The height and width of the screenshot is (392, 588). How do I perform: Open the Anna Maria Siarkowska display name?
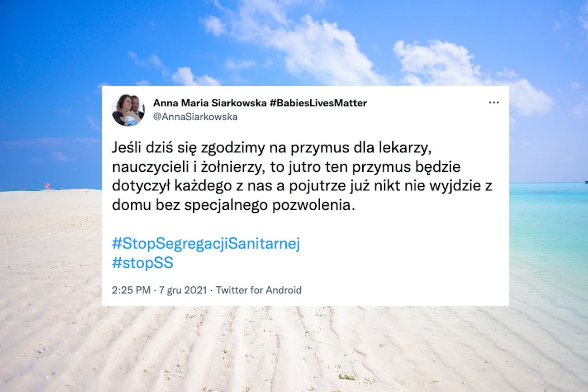pyautogui.click(x=210, y=103)
